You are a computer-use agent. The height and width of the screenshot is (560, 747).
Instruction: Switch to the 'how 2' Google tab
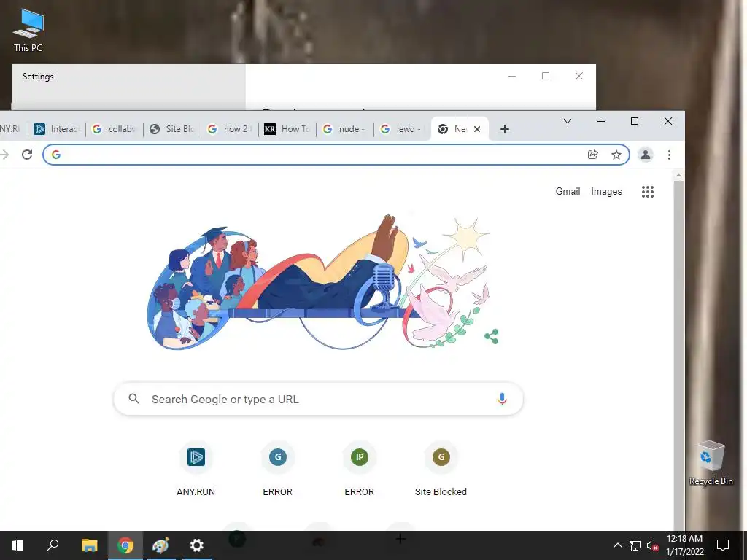click(230, 129)
